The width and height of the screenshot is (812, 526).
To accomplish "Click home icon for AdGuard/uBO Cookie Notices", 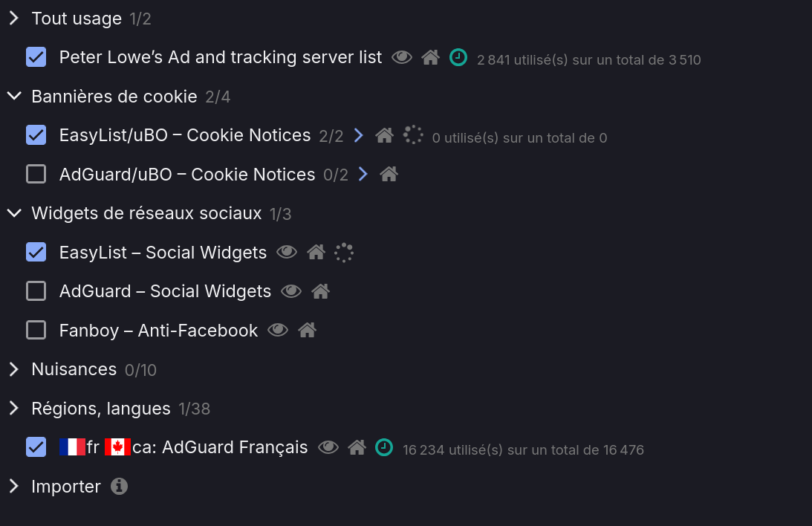I will [389, 175].
